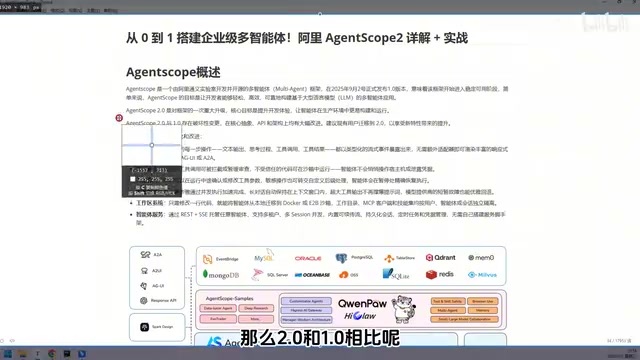Click the Oracle logo
Viewport: 640px width, 360px height.
click(308, 258)
